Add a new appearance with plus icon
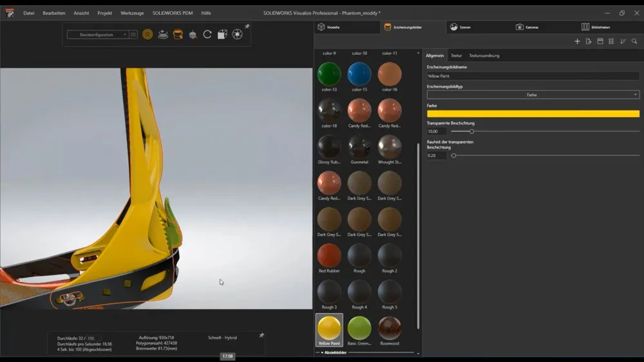644x362 pixels. pos(577,41)
